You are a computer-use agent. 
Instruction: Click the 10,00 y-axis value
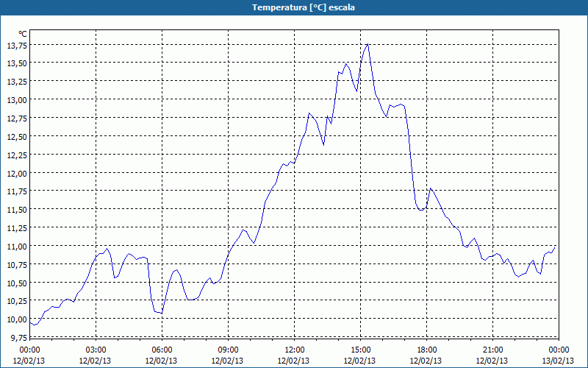(x=17, y=320)
